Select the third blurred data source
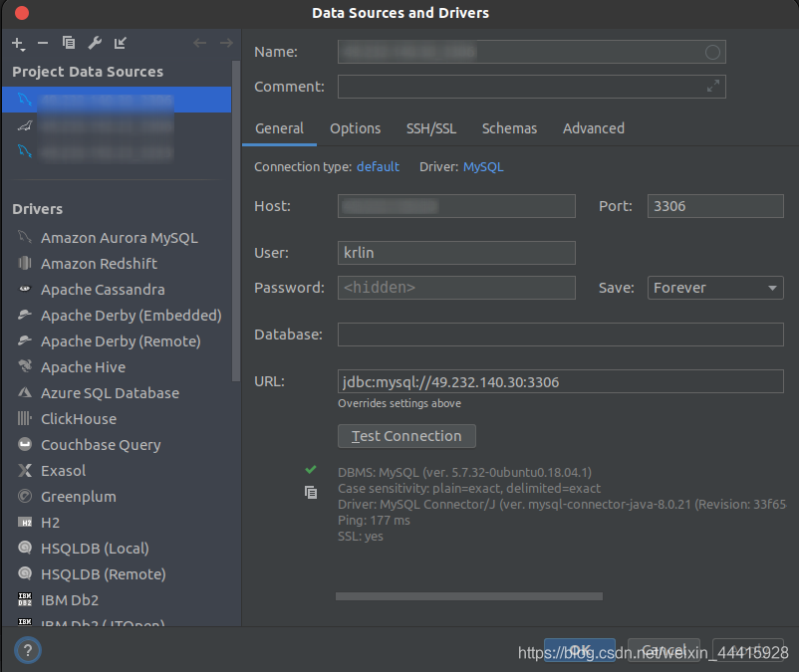 tap(117, 151)
